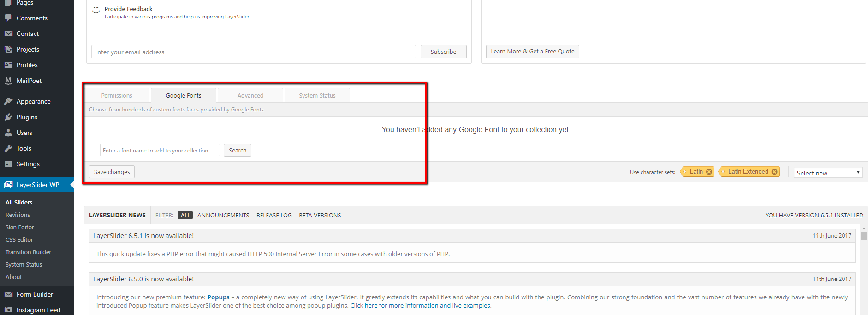Open the Skin Editor submenu item
The height and width of the screenshot is (315, 868).
click(20, 227)
